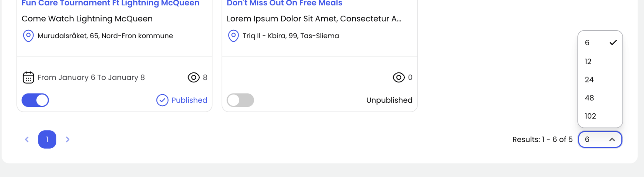Click page 1 pagination button

coord(47,139)
